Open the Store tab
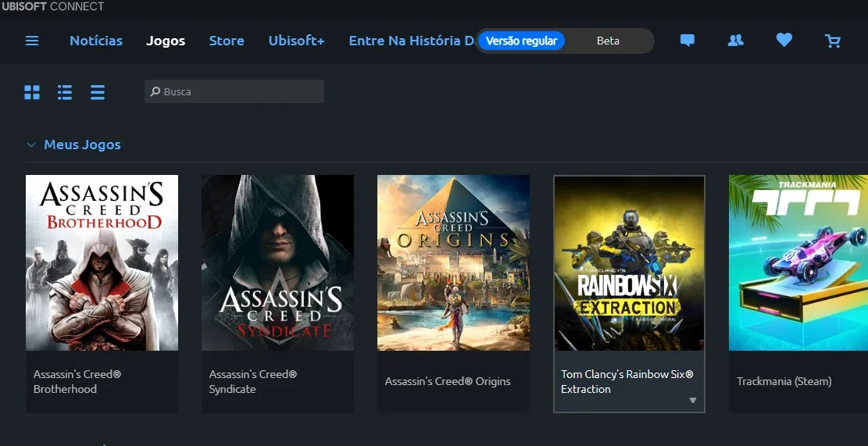Viewport: 868px width, 446px height. [x=227, y=41]
